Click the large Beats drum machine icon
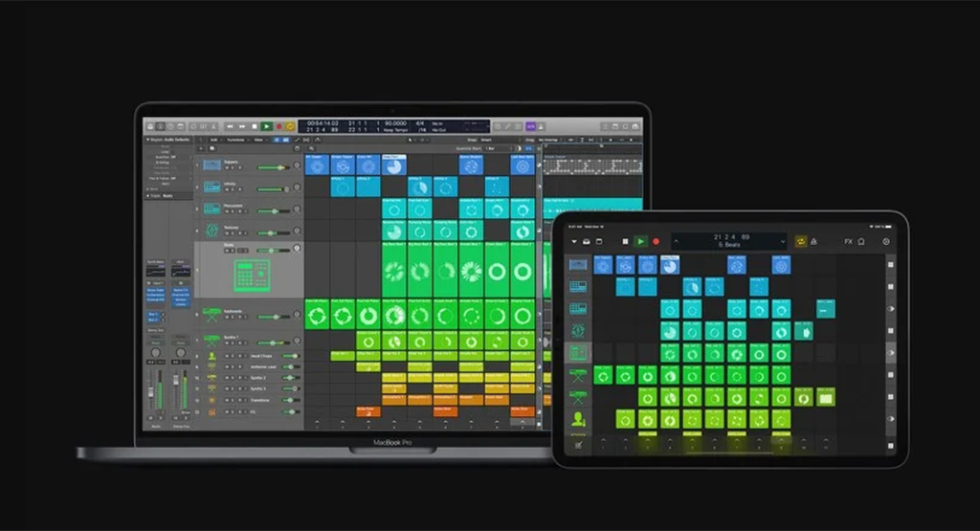Viewport: 980px width, 531px height. 252,275
